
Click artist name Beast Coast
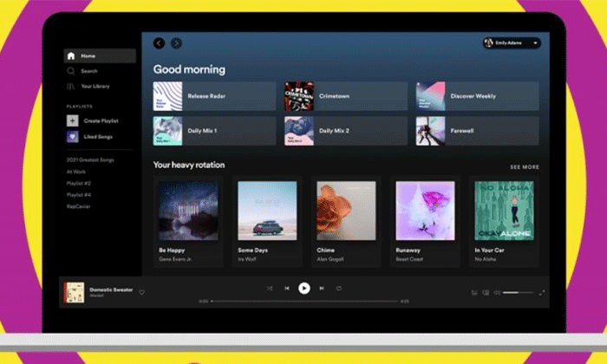coord(409,259)
